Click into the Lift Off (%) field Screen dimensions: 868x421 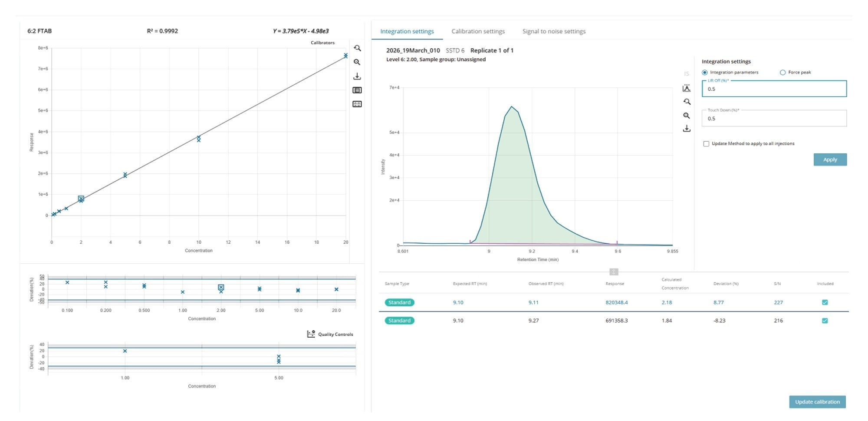point(774,89)
